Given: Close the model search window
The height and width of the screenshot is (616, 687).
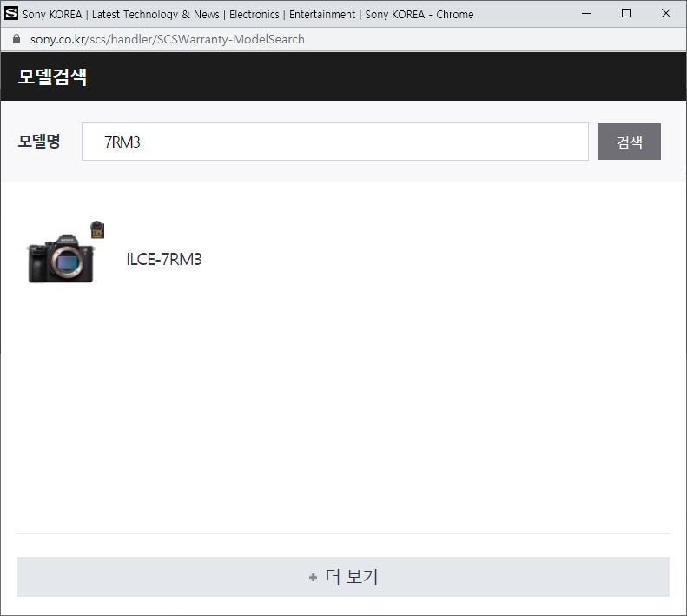Looking at the screenshot, I should 666,14.
